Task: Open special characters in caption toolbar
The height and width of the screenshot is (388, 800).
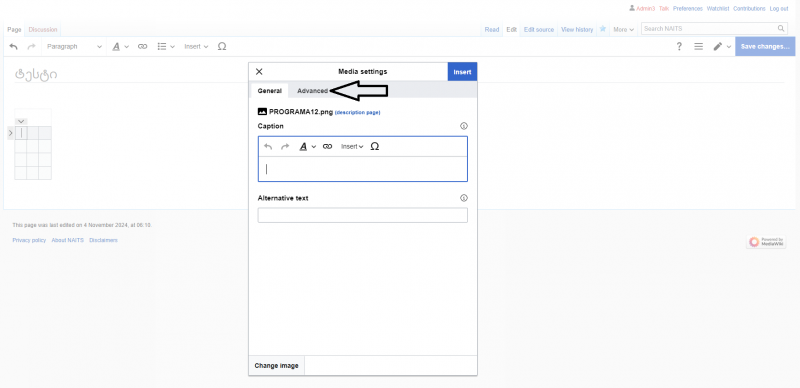Action: (x=374, y=147)
